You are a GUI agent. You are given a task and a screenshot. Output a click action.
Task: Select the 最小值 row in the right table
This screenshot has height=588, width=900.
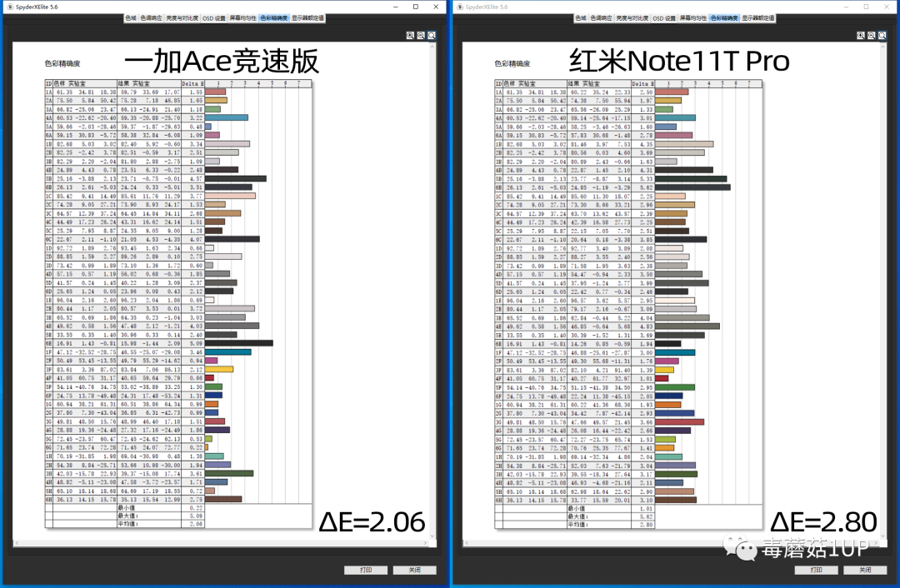point(574,508)
